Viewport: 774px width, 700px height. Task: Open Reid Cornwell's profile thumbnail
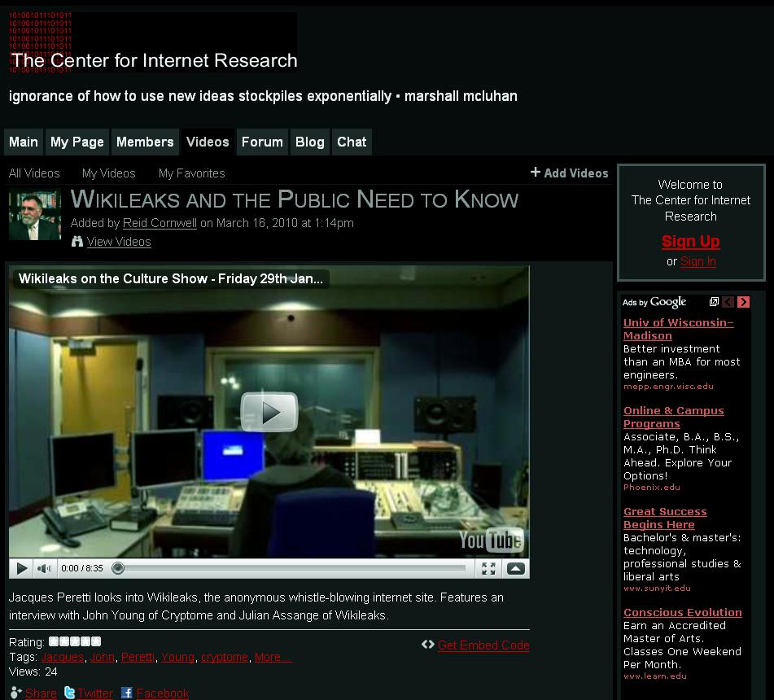point(35,215)
